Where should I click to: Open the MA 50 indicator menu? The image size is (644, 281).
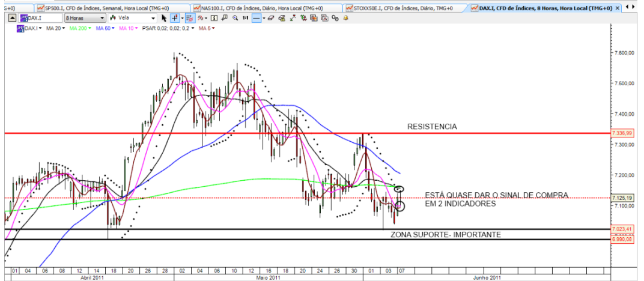(105, 28)
